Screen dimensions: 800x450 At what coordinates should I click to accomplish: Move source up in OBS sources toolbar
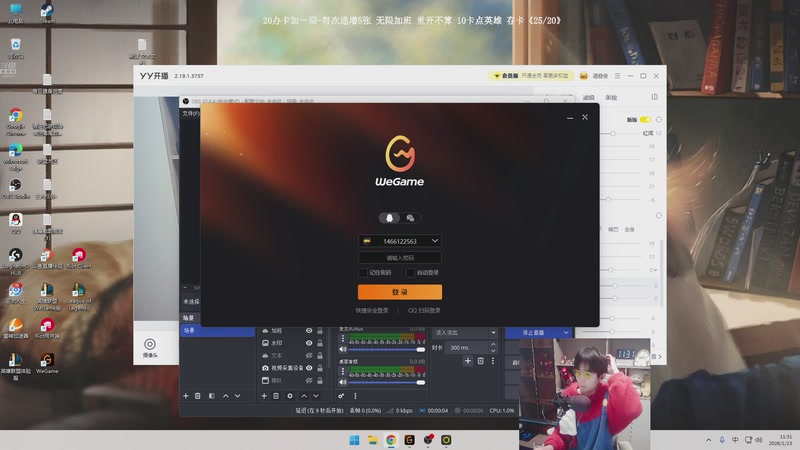[304, 396]
